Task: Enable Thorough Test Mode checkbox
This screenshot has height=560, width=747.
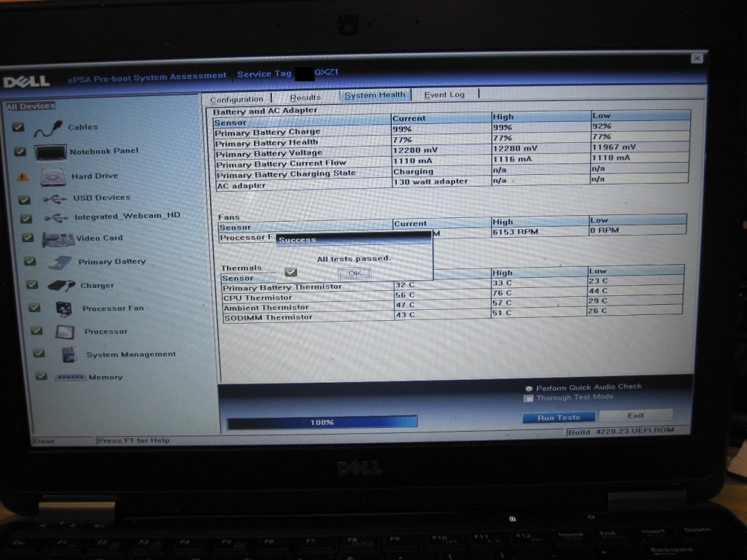Action: click(528, 399)
